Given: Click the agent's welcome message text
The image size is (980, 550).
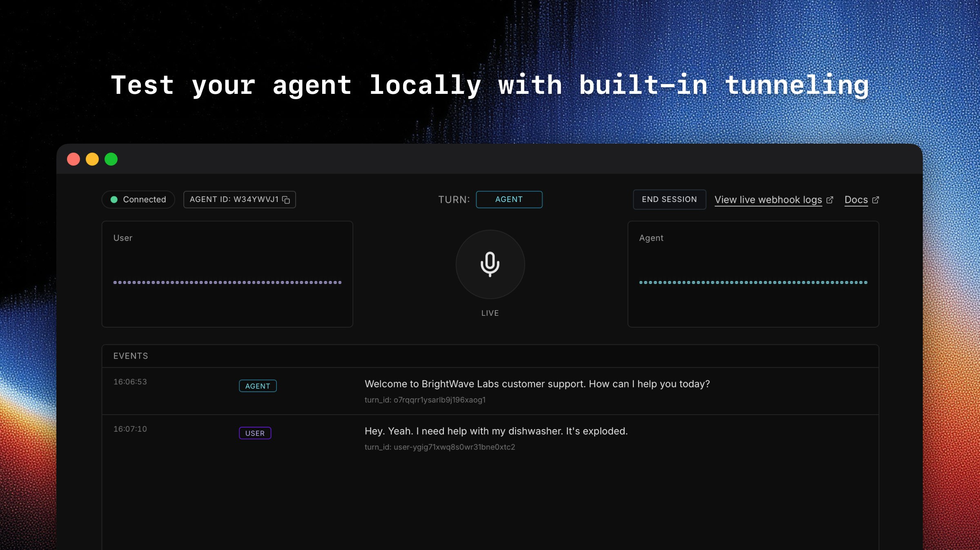Looking at the screenshot, I should point(537,384).
